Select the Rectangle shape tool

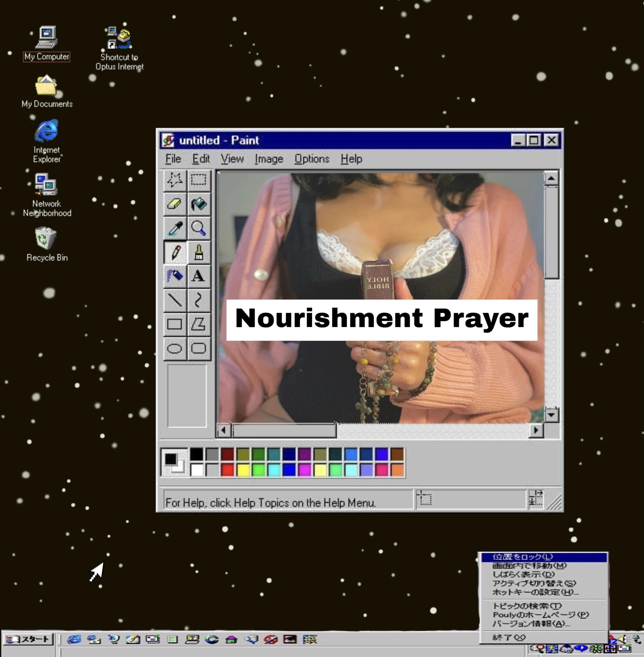coord(175,324)
